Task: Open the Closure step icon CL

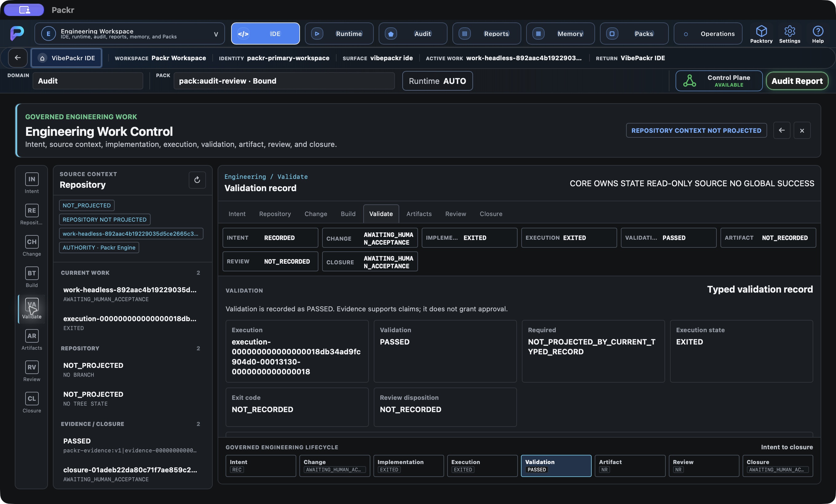Action: click(32, 399)
